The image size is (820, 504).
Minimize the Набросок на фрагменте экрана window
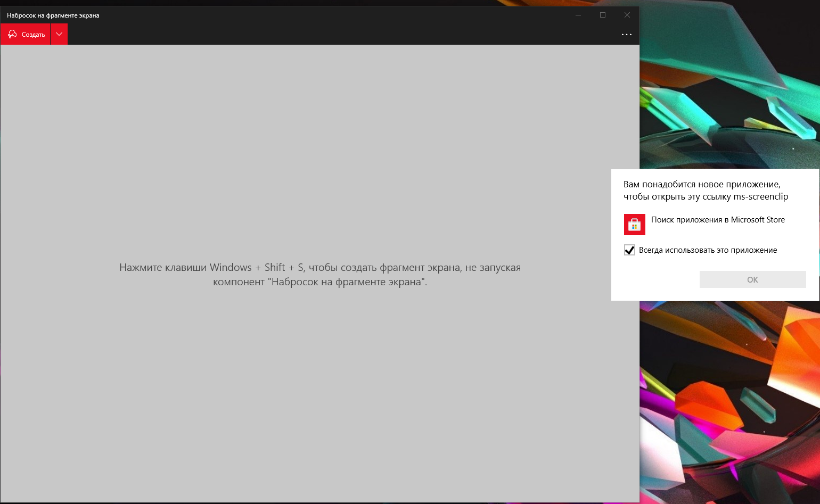[x=578, y=15]
